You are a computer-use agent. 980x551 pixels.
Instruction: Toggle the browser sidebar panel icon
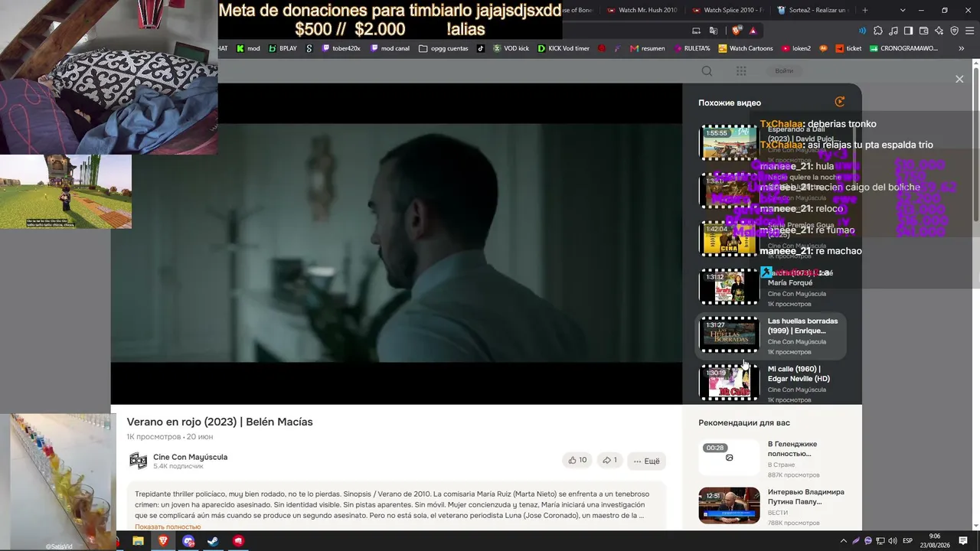tap(908, 31)
